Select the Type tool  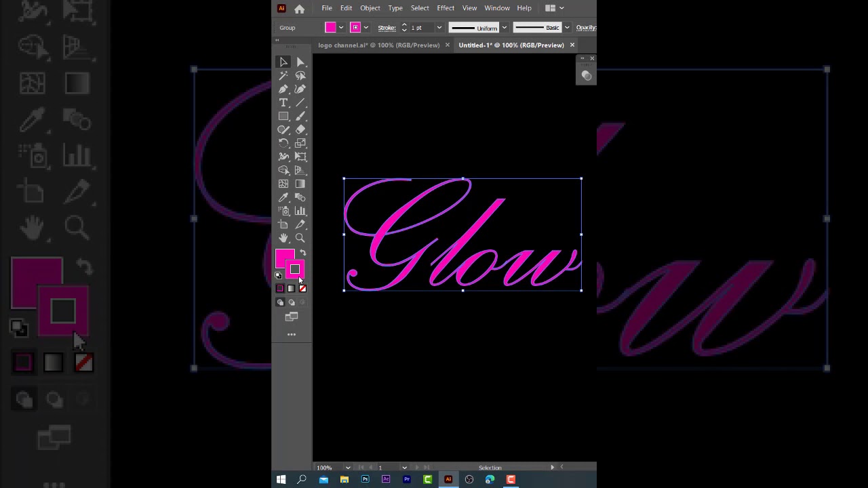tap(283, 102)
